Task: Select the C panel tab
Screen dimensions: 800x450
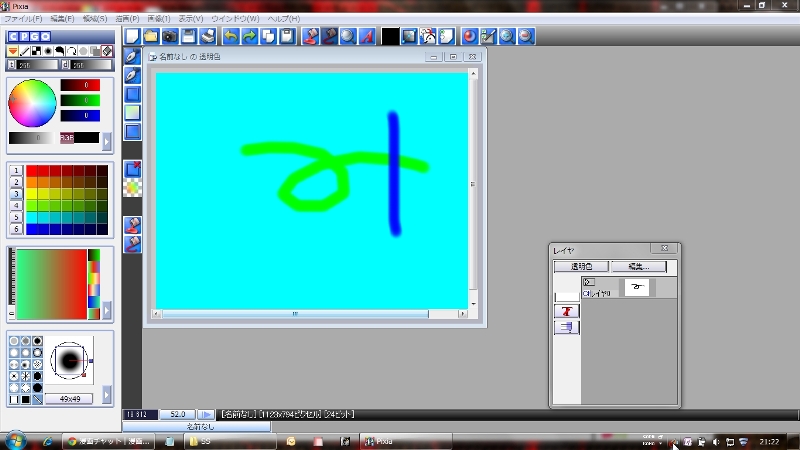Action: pyautogui.click(x=13, y=37)
